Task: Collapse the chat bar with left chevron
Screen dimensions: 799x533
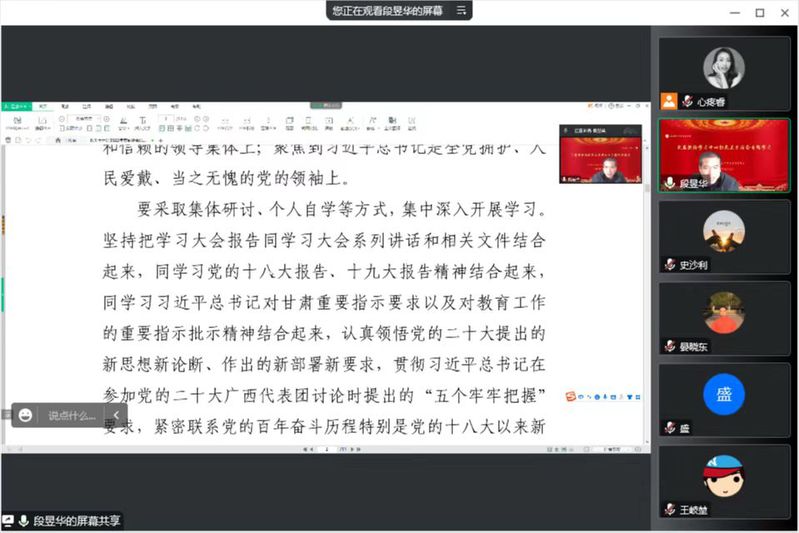Action: pos(116,415)
